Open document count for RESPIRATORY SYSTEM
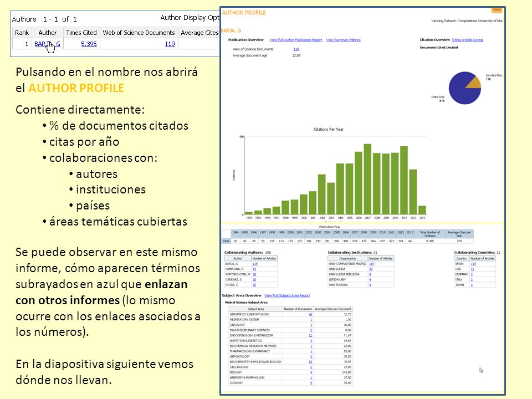 click(311, 320)
